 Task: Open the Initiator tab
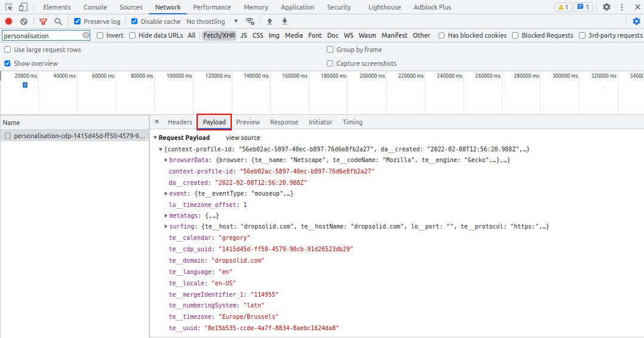pyautogui.click(x=320, y=122)
